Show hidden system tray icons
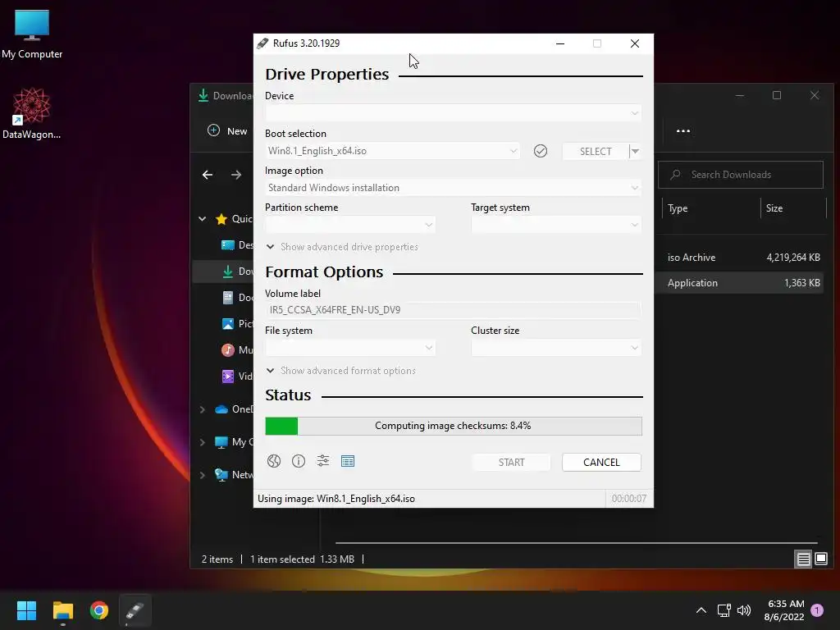Screen dimensions: 840x630 (x=701, y=610)
